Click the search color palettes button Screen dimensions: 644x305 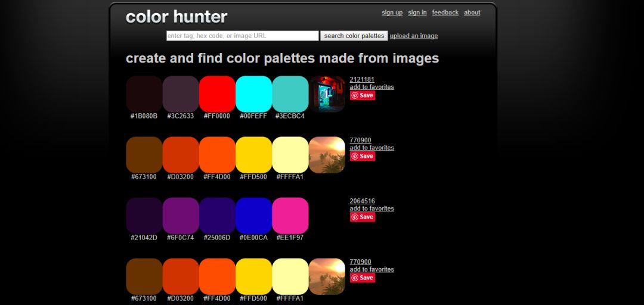(354, 36)
